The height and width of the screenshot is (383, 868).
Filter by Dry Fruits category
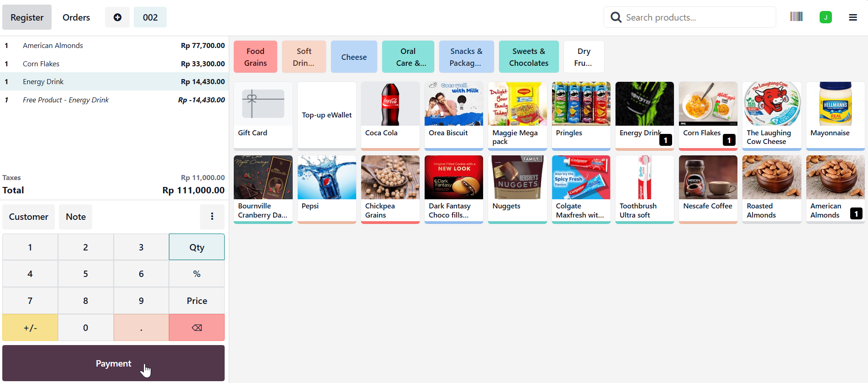[584, 57]
